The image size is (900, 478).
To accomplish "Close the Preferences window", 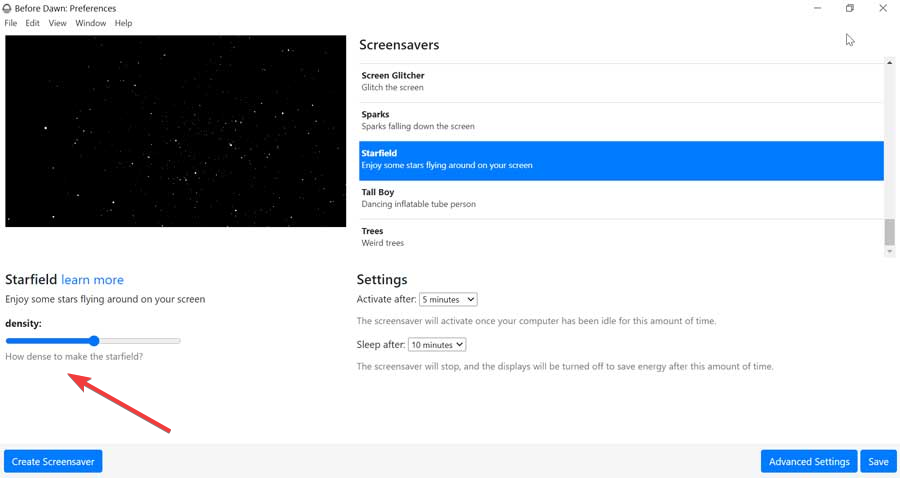I will coord(883,8).
